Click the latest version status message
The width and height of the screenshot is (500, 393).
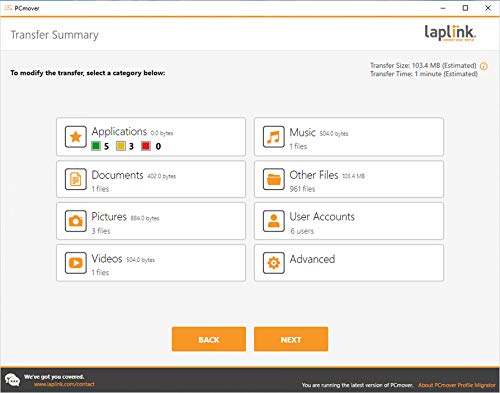[x=357, y=385]
